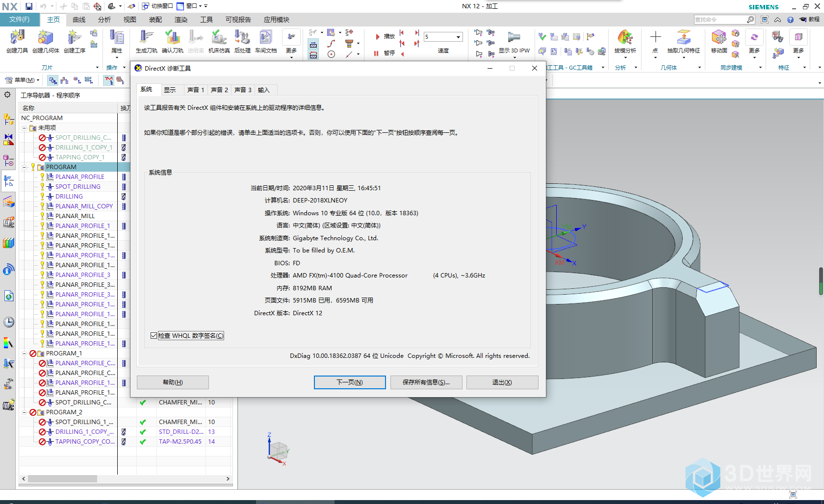Click the navigator settings gear icon
Screen dimensions: 824x504
7,95
